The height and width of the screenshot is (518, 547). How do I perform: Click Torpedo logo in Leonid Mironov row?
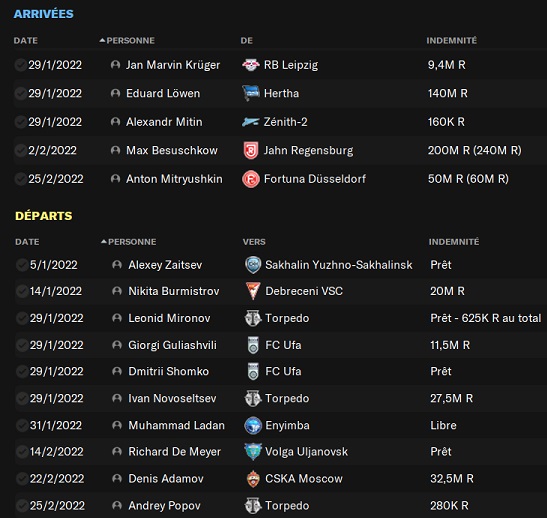(x=253, y=318)
